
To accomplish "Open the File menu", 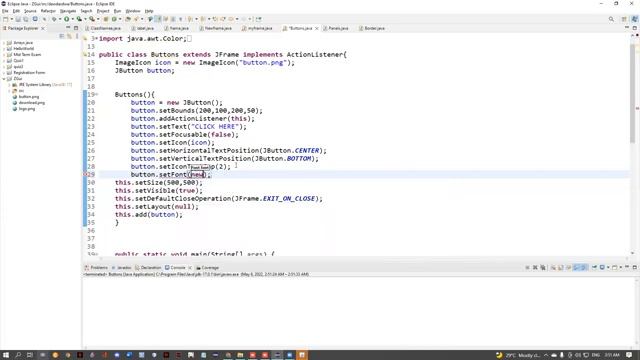I will [x=5, y=11].
